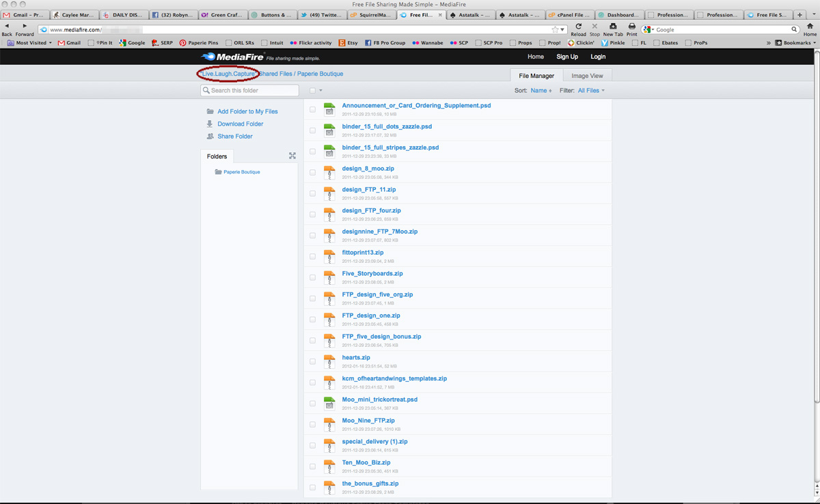Image resolution: width=820 pixels, height=504 pixels.
Task: Open the select-all checkbox dropdown arrow
Action: tap(320, 91)
